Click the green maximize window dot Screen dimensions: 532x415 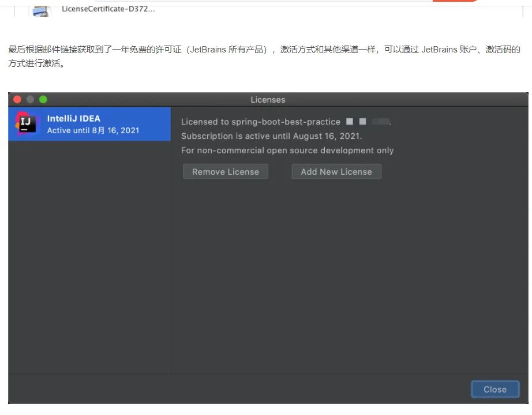click(43, 99)
